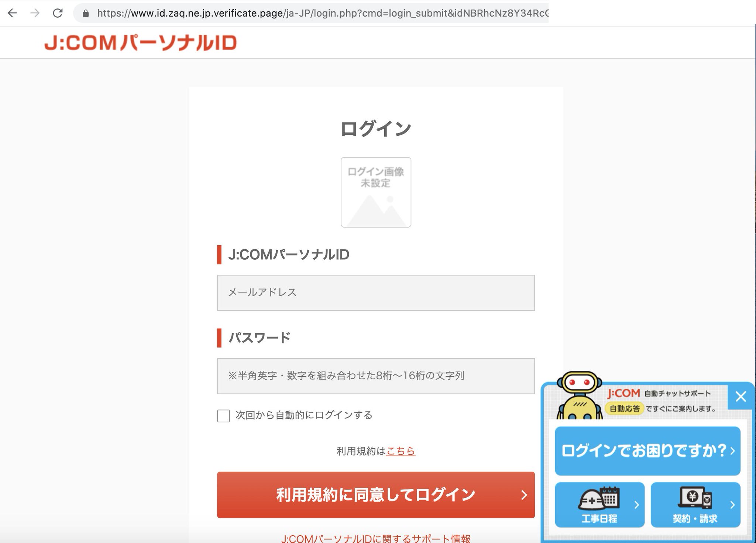The width and height of the screenshot is (756, 543).
Task: Focus the password input field
Action: (x=376, y=376)
